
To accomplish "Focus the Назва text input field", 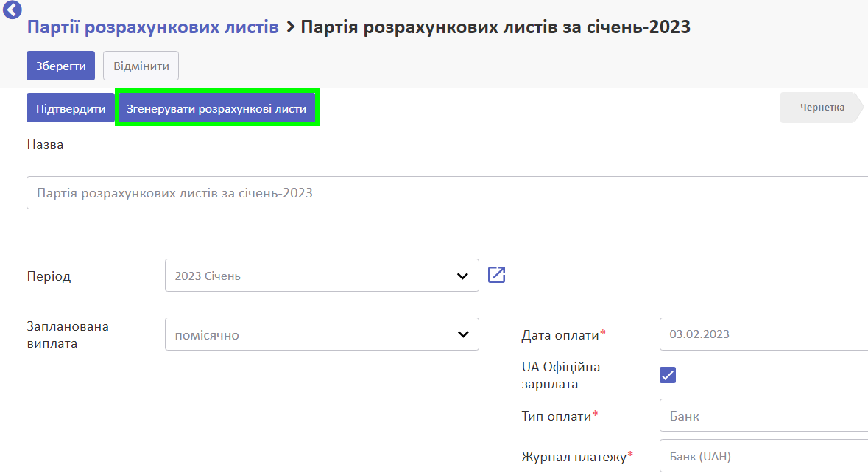I will pyautogui.click(x=447, y=193).
